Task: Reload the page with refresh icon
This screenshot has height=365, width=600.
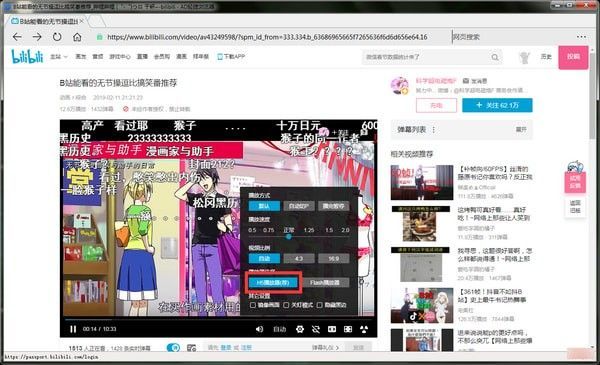Action: [x=57, y=37]
